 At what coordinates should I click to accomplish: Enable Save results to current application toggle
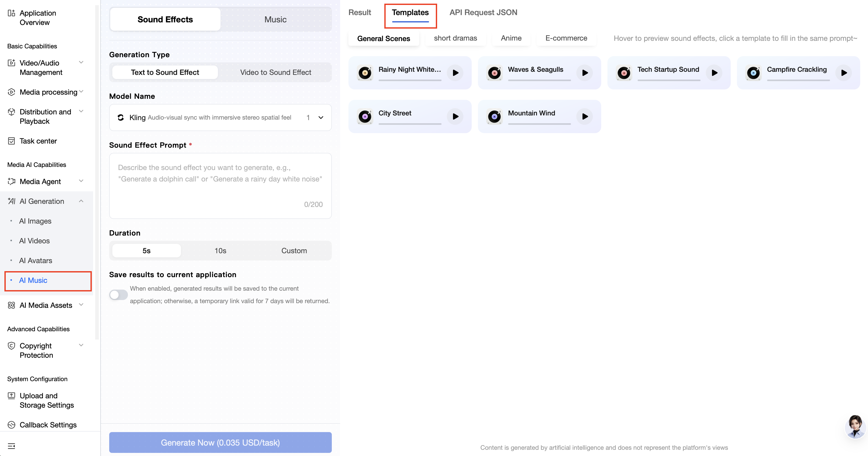118,295
